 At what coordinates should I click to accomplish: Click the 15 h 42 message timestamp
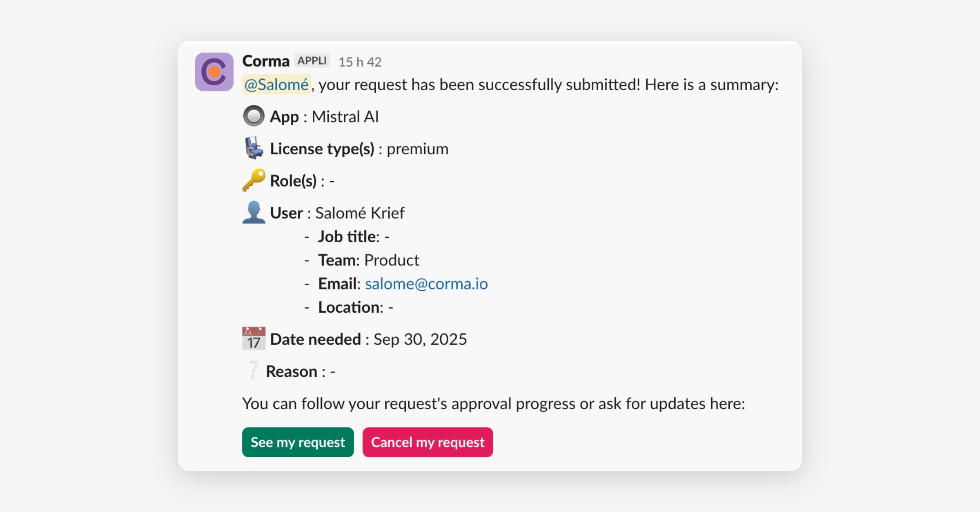[360, 62]
